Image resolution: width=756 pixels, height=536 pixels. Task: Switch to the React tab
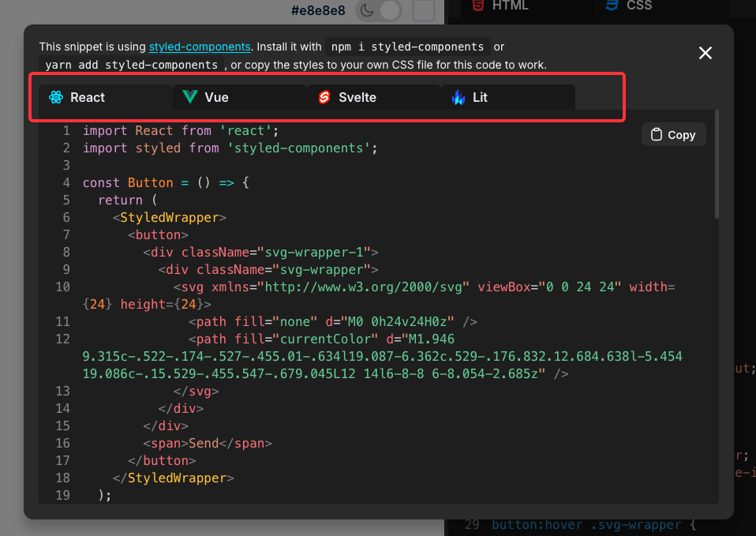pos(105,97)
